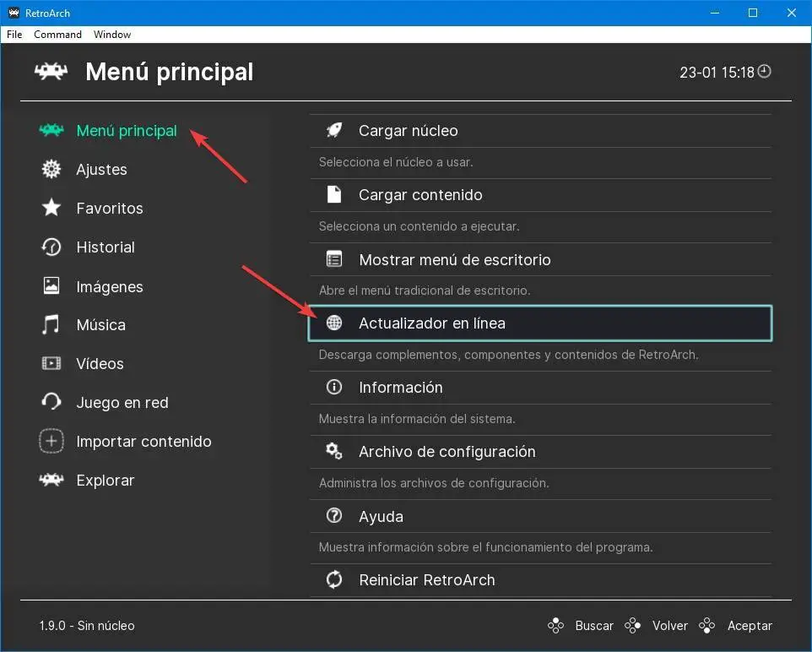Screen dimensions: 812x652
Task: Click the globe icon for Actualizador en línea
Action: click(x=334, y=323)
